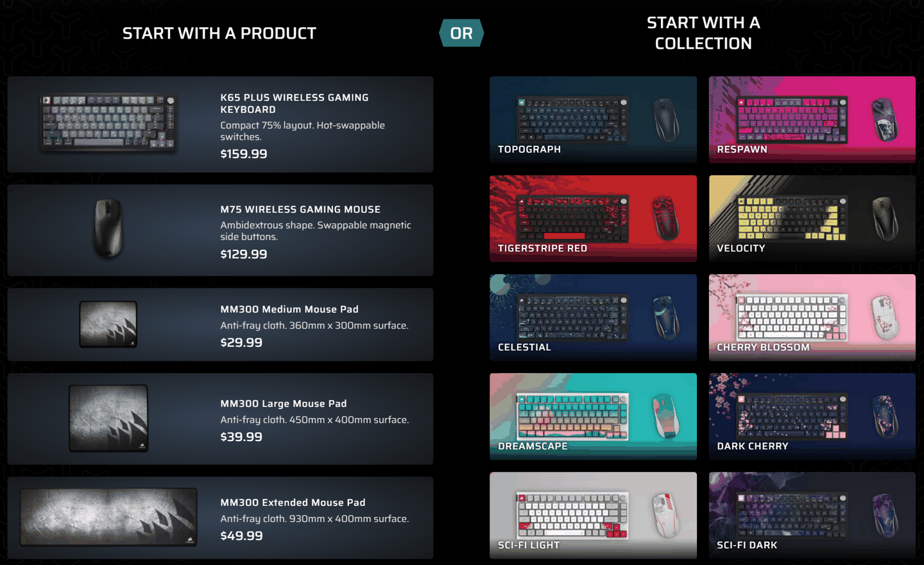This screenshot has width=924, height=565.
Task: Click the mouse image in Celestial tile
Action: 665,317
